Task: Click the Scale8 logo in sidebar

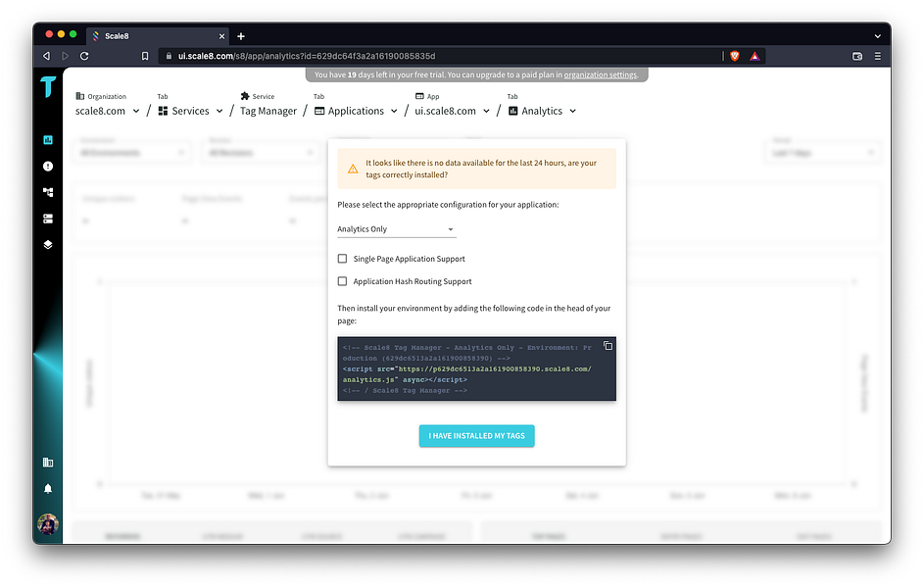Action: click(48, 87)
